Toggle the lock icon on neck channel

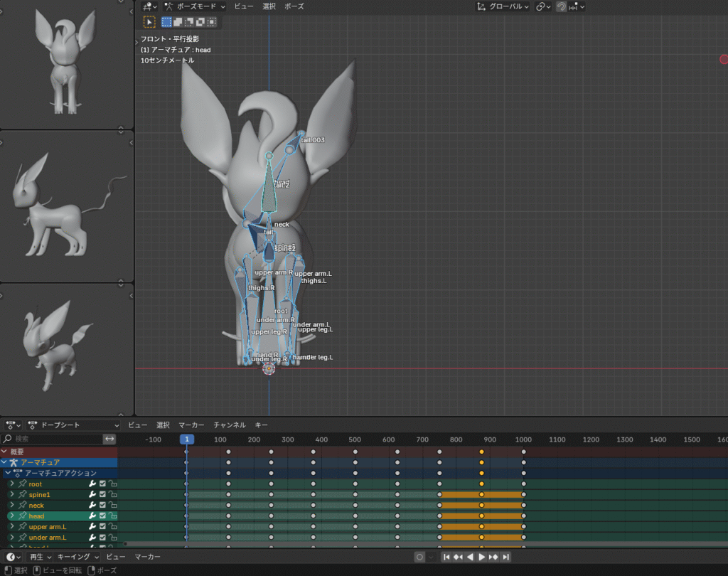click(x=113, y=506)
